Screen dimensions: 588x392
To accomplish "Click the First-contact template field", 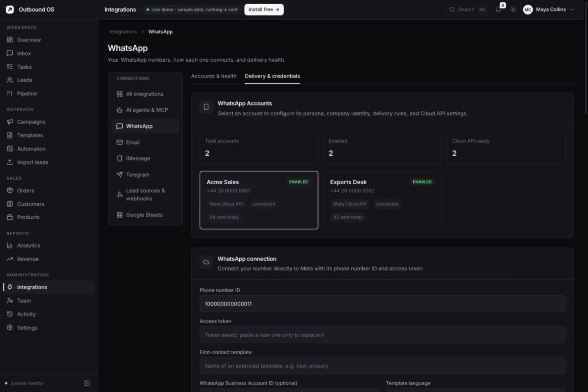I will [382, 366].
